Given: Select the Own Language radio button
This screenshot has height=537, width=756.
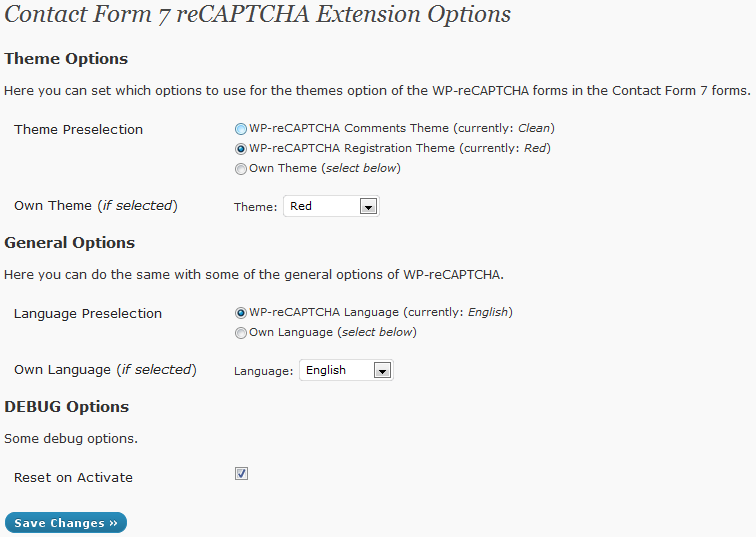Looking at the screenshot, I should [240, 333].
